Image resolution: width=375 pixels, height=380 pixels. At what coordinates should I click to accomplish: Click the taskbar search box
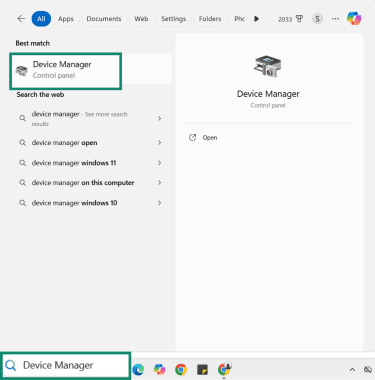coord(66,365)
